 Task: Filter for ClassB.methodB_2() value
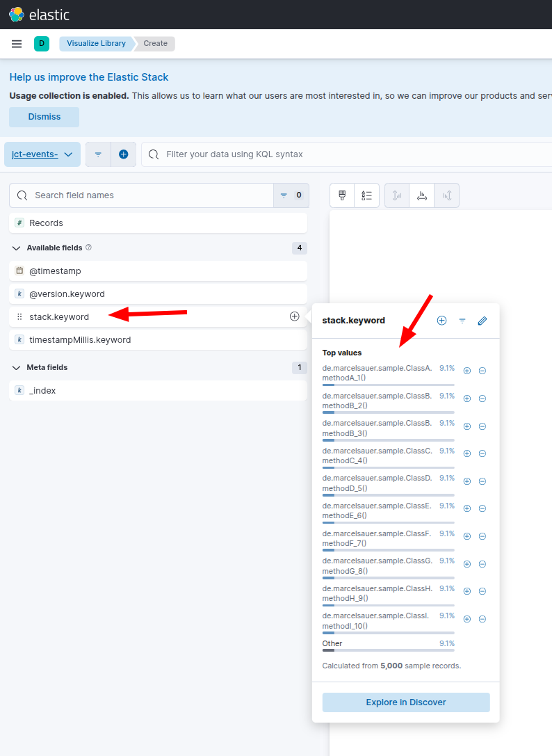pyautogui.click(x=467, y=399)
